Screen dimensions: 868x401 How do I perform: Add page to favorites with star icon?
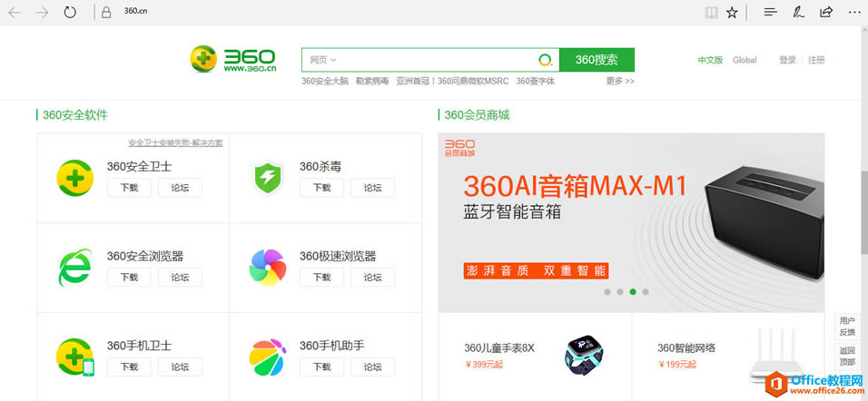click(732, 12)
